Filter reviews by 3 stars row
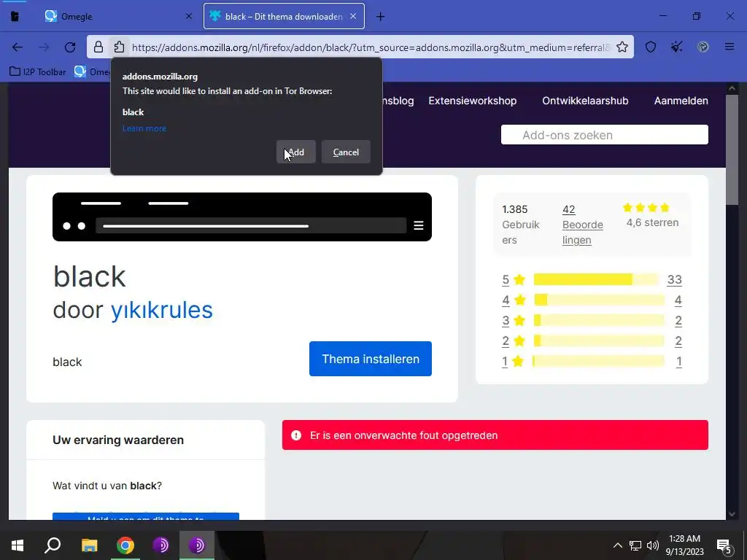Screen dimensions: 747x560 pyautogui.click(x=592, y=321)
